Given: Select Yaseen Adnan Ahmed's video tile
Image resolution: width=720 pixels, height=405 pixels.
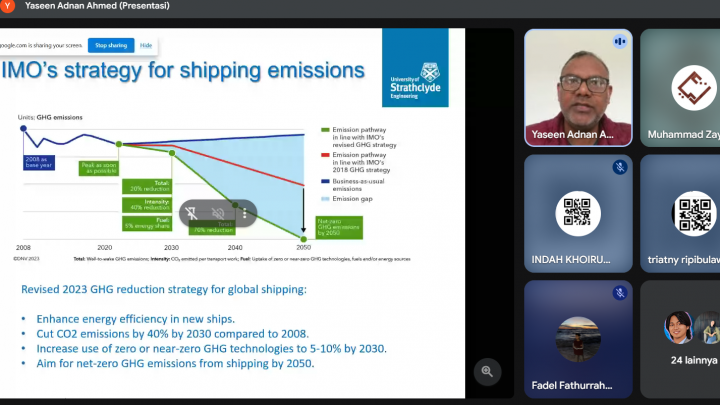Looking at the screenshot, I should pyautogui.click(x=578, y=88).
